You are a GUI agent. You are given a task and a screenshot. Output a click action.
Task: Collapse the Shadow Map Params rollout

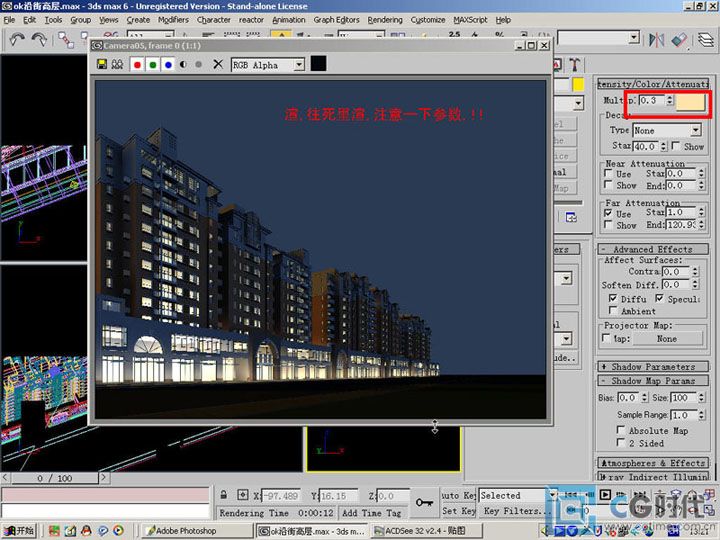tap(652, 381)
